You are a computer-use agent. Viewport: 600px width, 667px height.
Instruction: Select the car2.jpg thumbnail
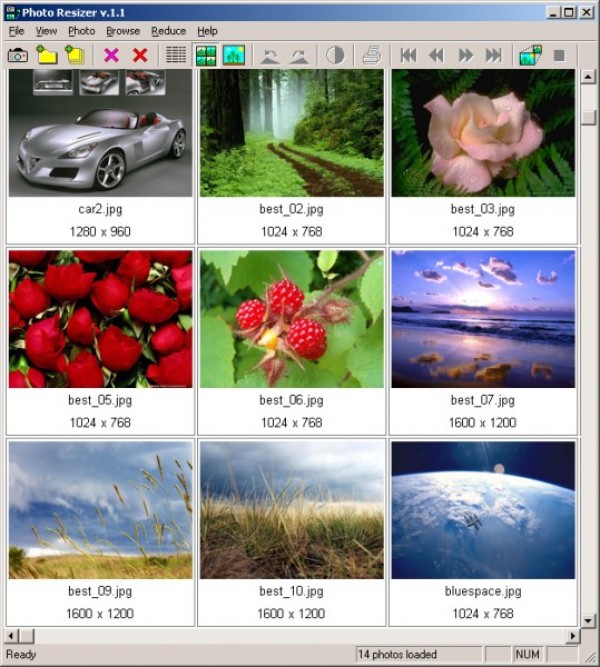coord(100,134)
